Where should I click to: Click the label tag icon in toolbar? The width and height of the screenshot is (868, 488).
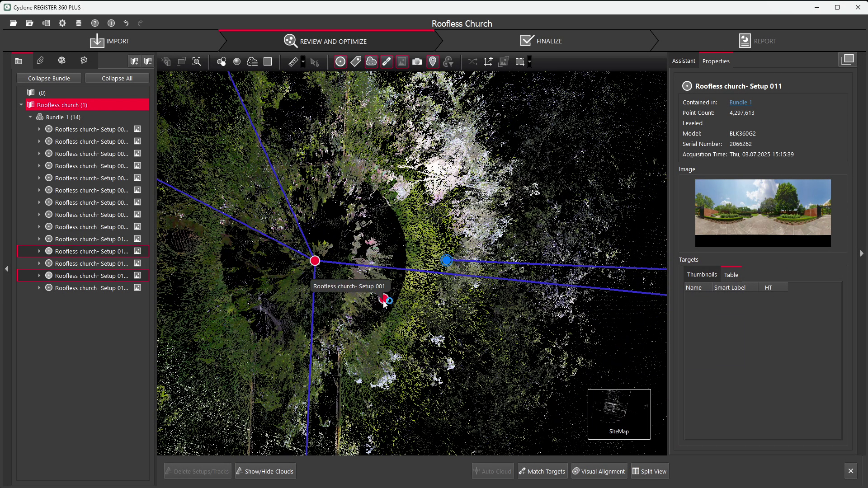click(x=356, y=62)
